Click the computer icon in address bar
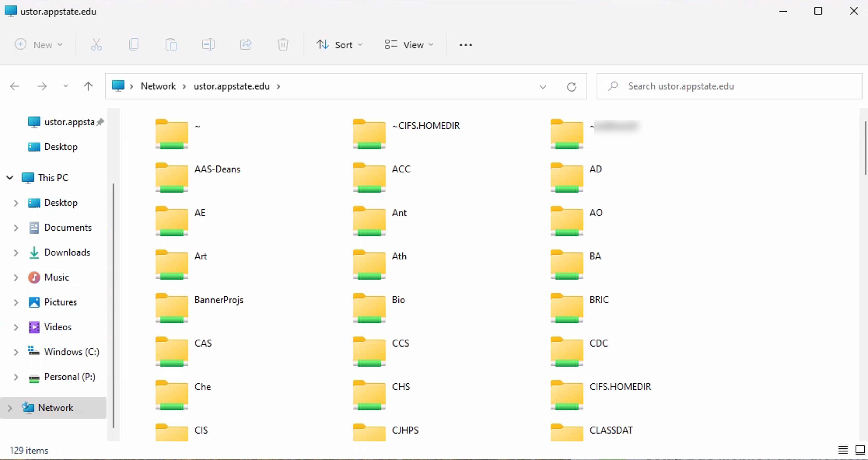The image size is (868, 460). [118, 86]
